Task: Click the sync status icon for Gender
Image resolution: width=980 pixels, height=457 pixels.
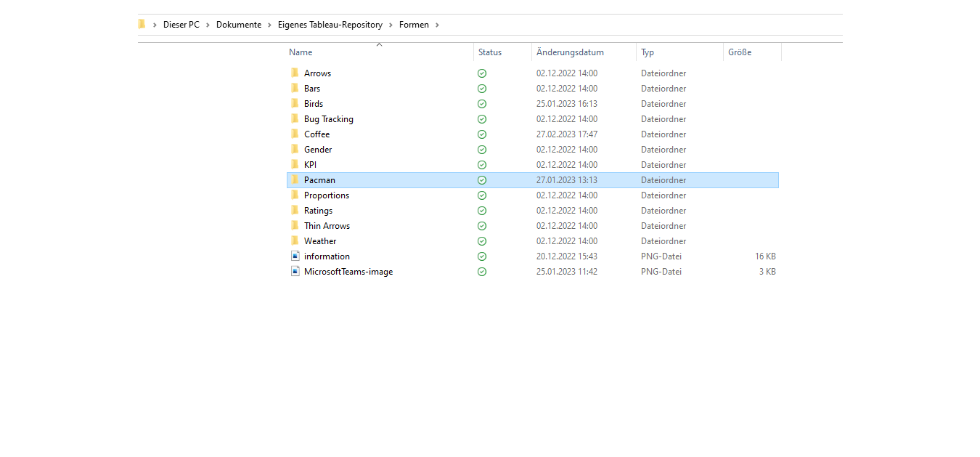Action: coord(482,150)
